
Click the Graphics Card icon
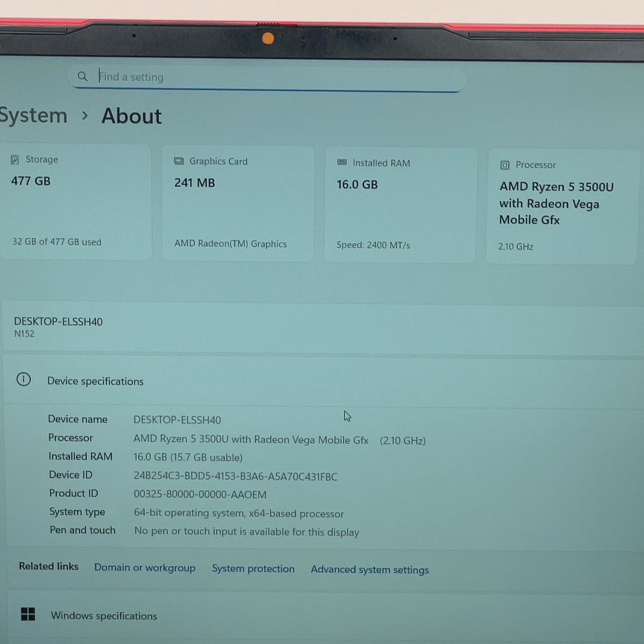coord(179,161)
